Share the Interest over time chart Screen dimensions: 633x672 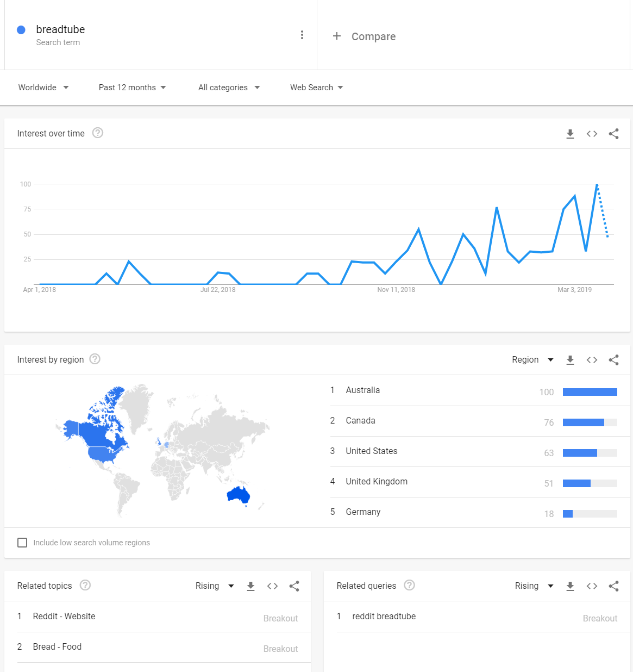(613, 134)
